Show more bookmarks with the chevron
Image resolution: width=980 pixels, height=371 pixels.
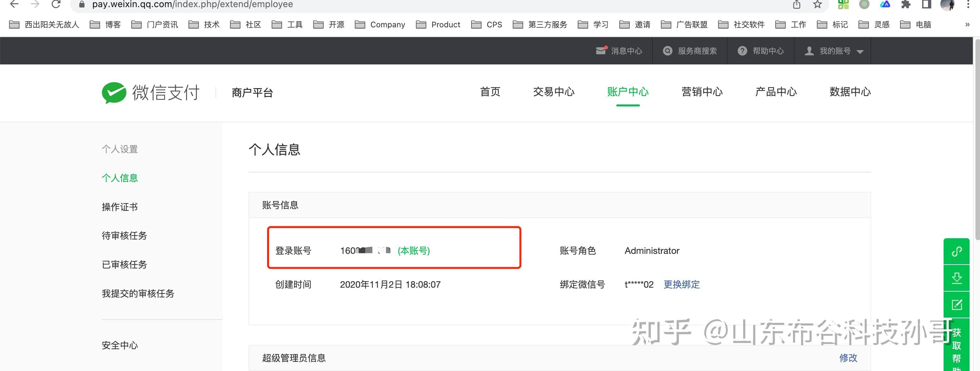pos(967,25)
